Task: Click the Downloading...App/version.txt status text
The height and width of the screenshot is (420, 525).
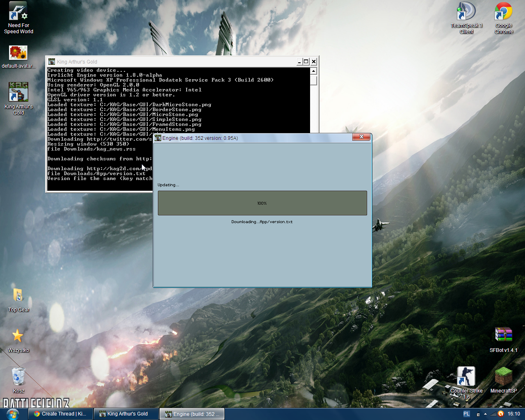Action: (x=262, y=222)
